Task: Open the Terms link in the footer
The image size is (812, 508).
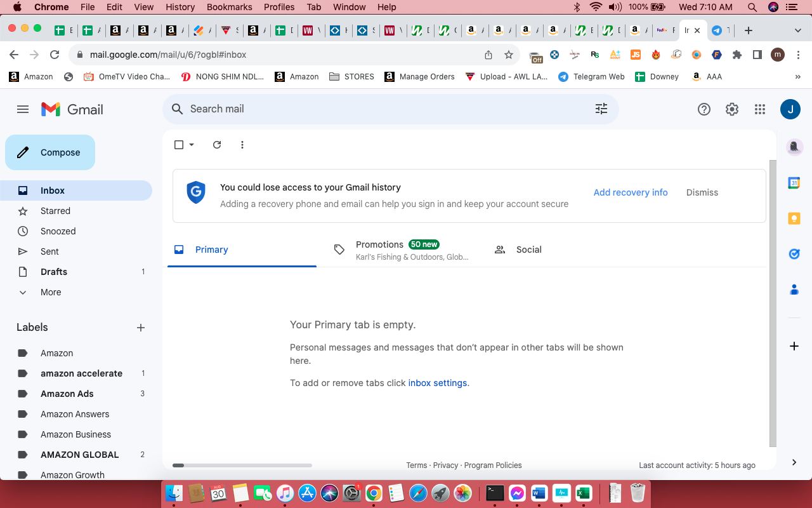Action: coord(417,465)
